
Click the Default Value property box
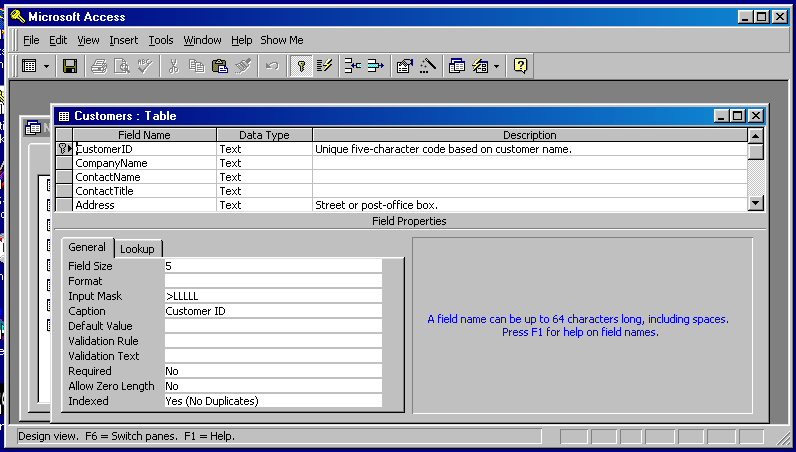click(x=273, y=326)
